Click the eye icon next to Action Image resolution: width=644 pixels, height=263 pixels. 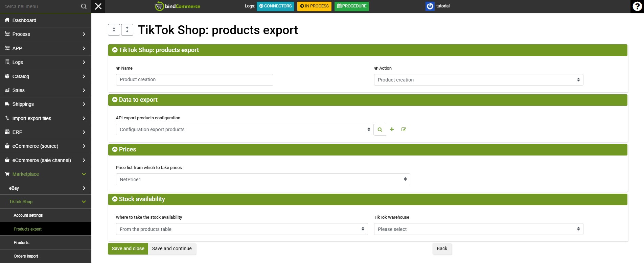(376, 68)
